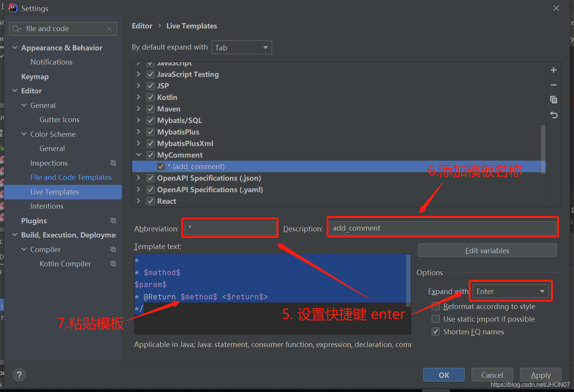Open Inspections settings page
This screenshot has height=392, width=574.
pyautogui.click(x=49, y=163)
